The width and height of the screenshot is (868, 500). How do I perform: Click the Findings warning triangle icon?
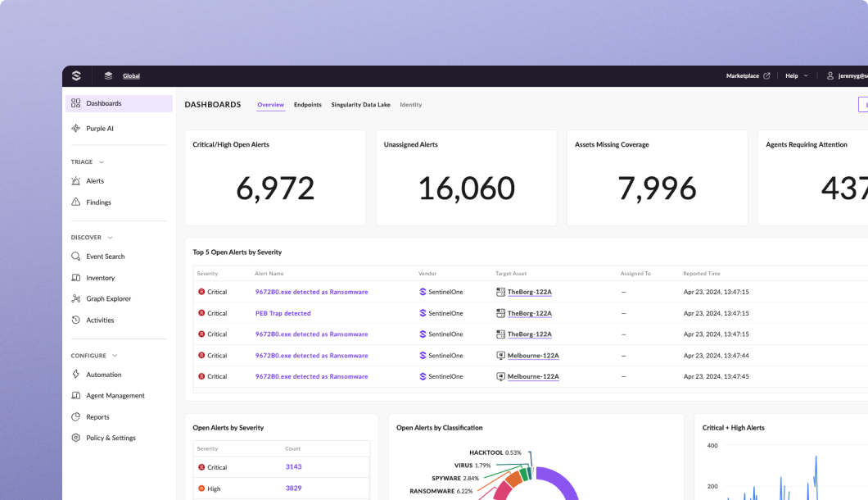point(76,202)
